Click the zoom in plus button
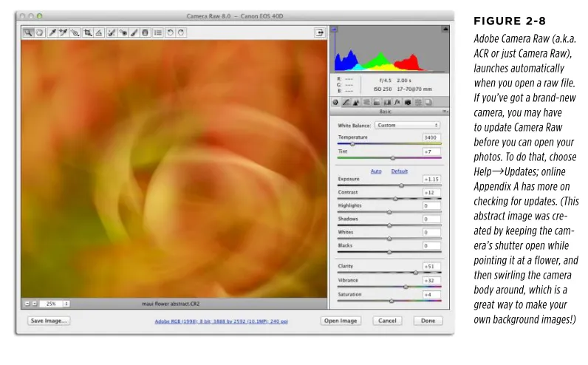 coord(35,304)
